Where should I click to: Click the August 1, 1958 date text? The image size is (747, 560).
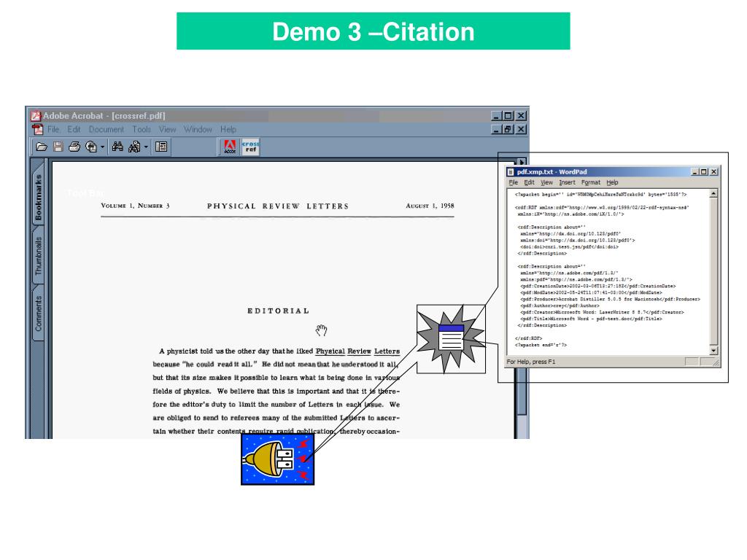tap(430, 206)
